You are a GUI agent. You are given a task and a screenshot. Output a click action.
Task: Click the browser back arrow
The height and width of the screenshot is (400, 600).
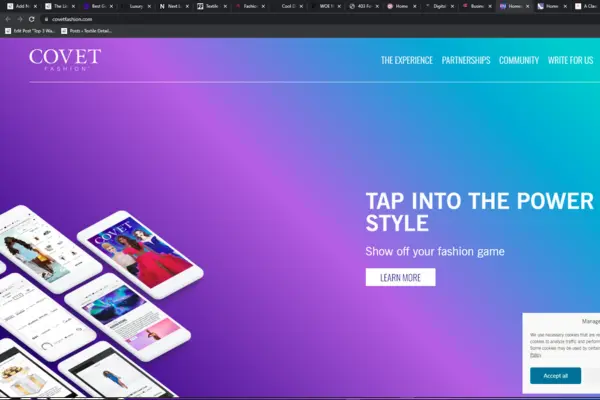(x=8, y=19)
